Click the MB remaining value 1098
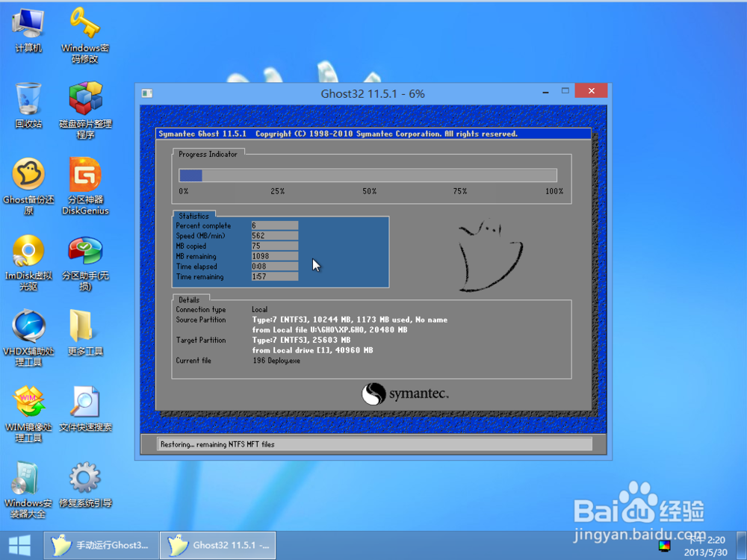 pos(275,256)
